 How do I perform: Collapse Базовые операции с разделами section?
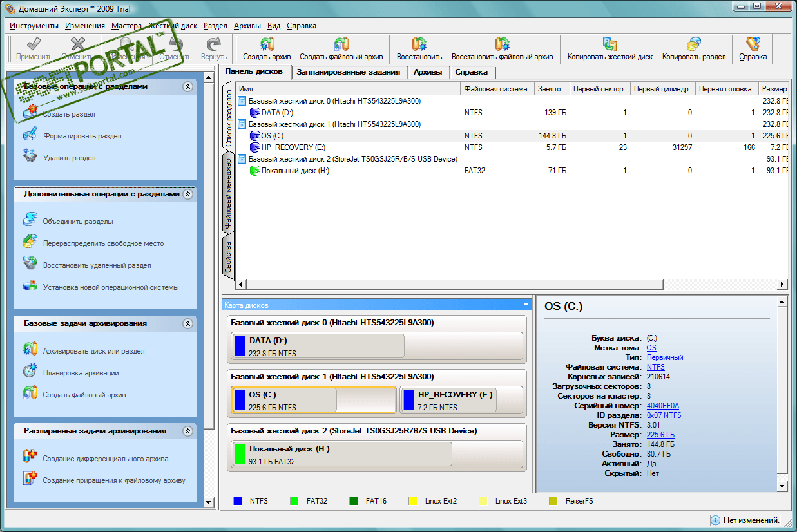point(187,86)
